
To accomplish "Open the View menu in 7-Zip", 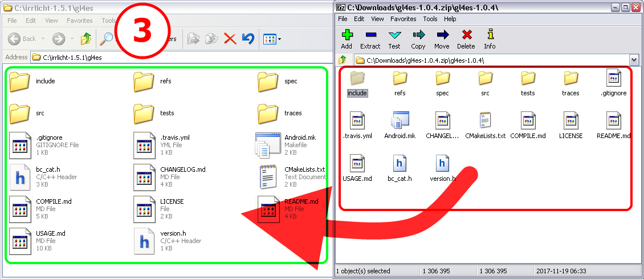I will pos(377,19).
